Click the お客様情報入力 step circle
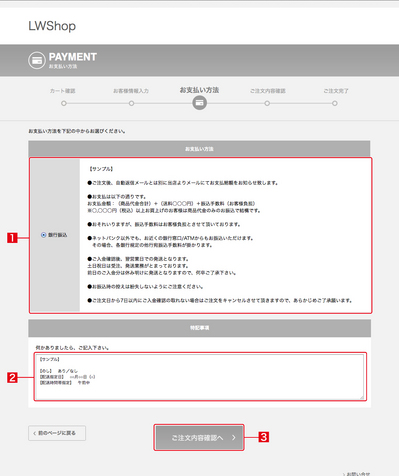The width and height of the screenshot is (399, 476). coord(131,103)
